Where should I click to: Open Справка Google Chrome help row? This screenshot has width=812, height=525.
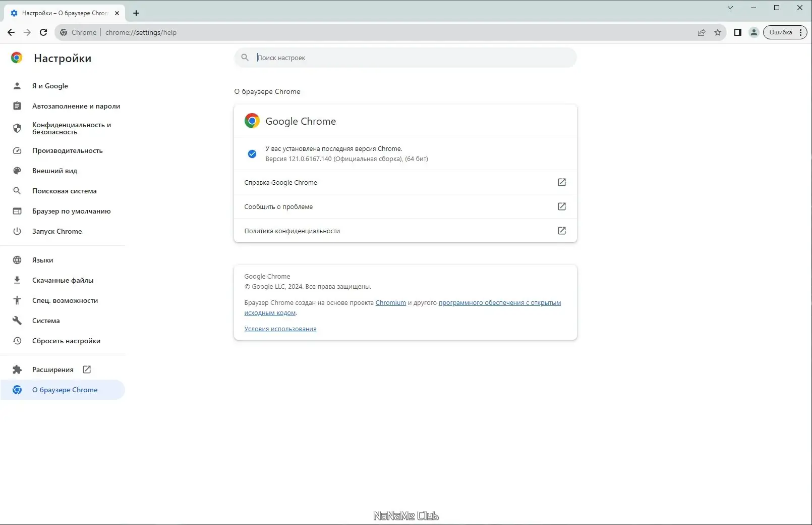click(x=405, y=182)
